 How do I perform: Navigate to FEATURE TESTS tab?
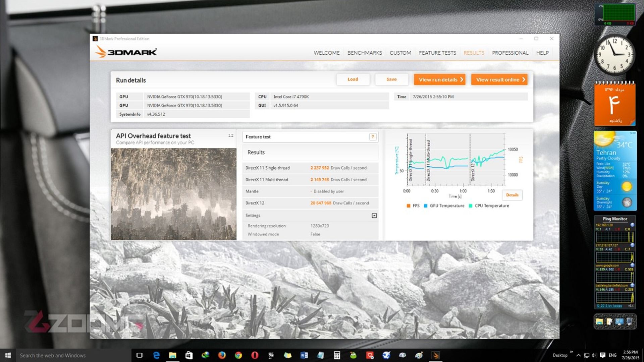[437, 53]
